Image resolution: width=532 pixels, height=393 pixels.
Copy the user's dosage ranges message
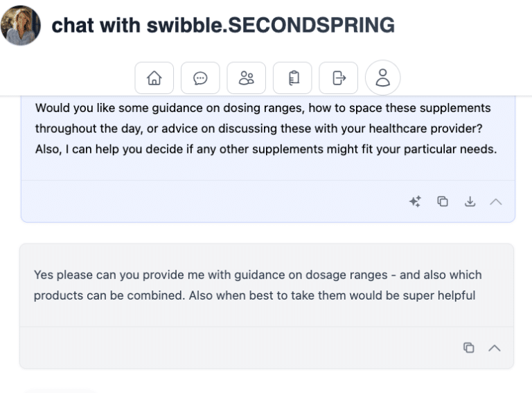469,347
